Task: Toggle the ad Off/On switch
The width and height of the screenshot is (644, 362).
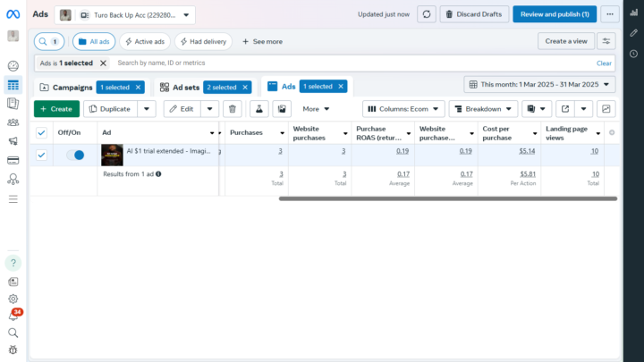Action: [x=75, y=156]
